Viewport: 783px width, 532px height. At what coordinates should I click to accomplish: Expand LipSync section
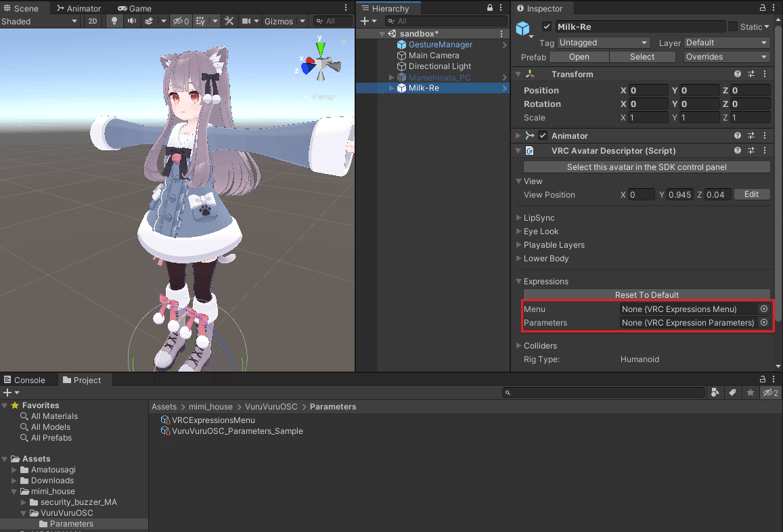[x=518, y=217]
